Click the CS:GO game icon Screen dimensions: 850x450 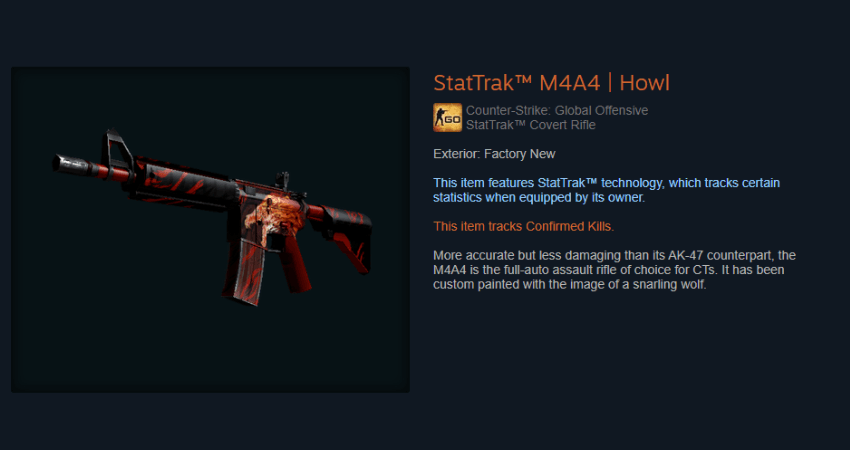click(447, 117)
